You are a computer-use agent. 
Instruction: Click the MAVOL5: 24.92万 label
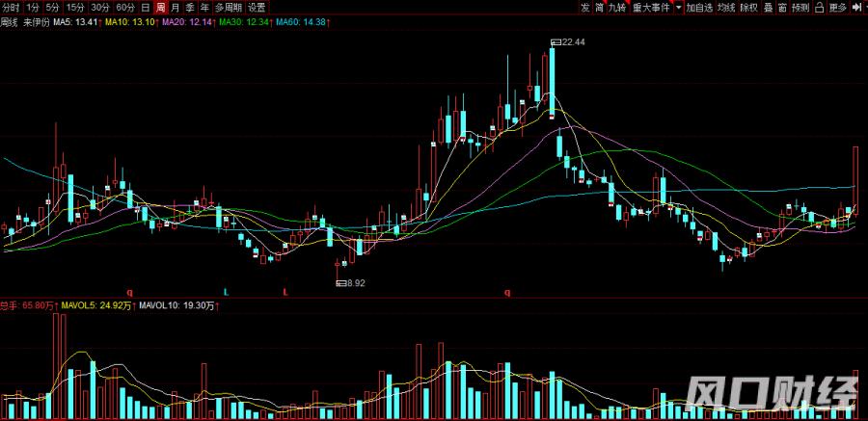click(98, 305)
